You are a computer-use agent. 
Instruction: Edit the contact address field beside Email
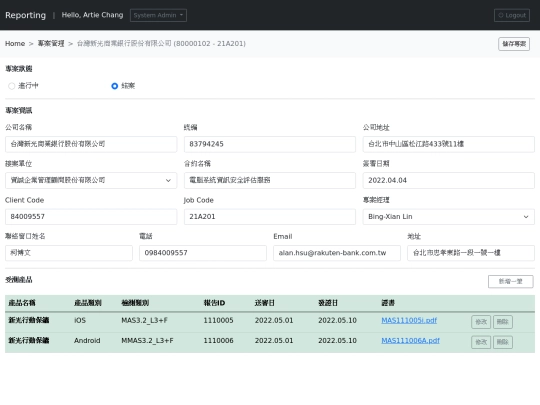(x=471, y=253)
